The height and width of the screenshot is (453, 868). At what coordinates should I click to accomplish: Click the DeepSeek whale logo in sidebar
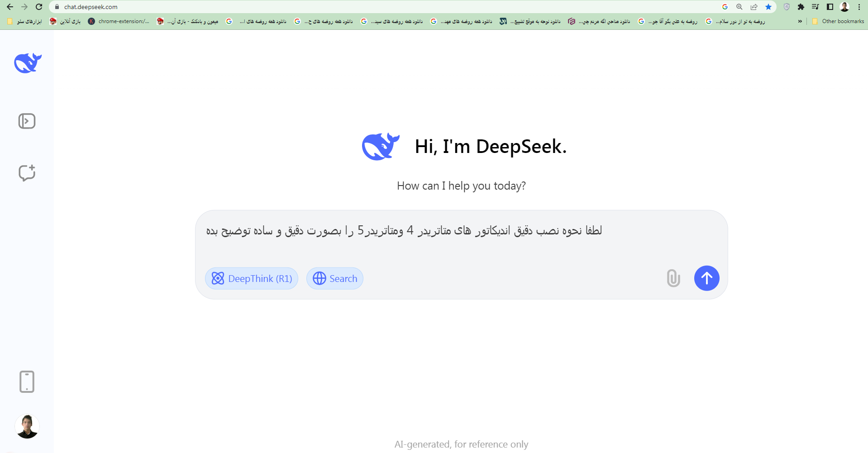(x=28, y=63)
